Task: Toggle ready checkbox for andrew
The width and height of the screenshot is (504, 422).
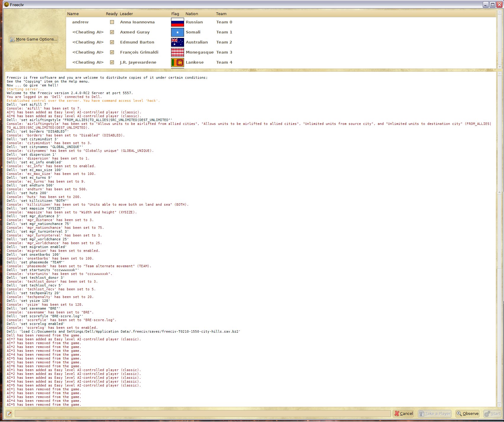Action: (x=112, y=22)
